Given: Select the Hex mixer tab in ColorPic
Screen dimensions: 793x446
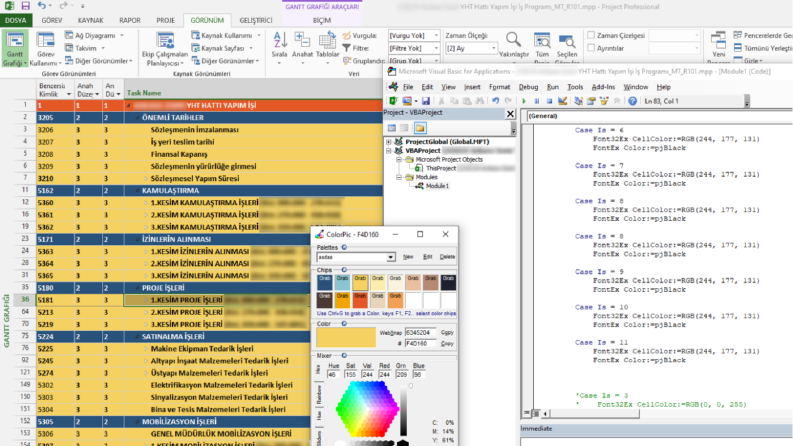Looking at the screenshot, I should (319, 370).
